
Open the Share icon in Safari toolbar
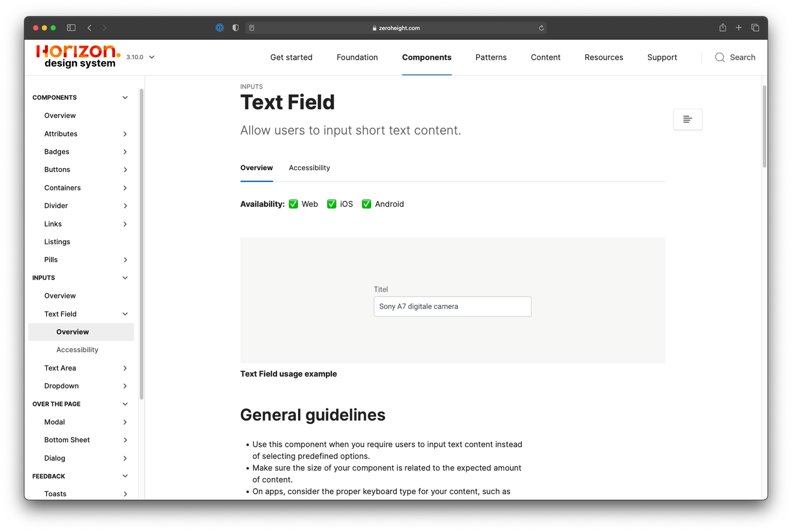(x=723, y=28)
